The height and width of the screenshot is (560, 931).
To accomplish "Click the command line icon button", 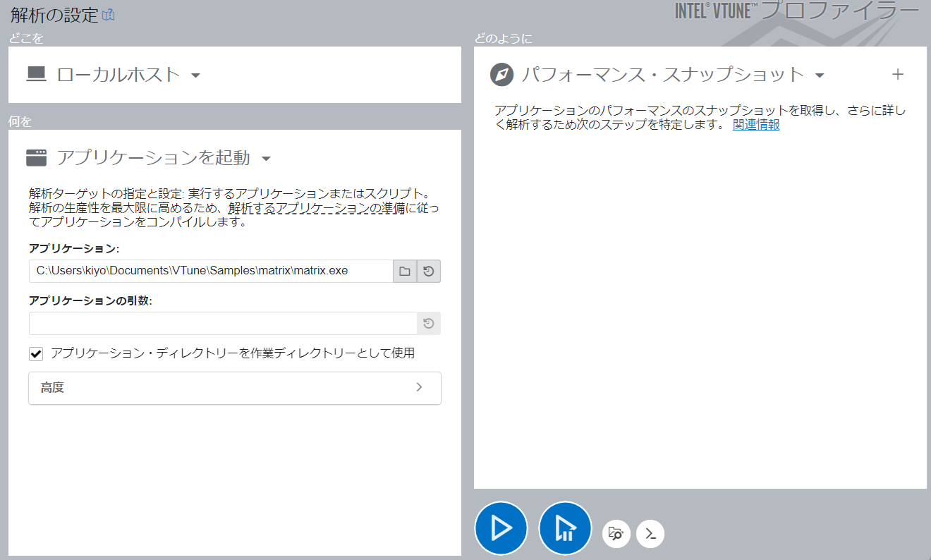I will (650, 534).
